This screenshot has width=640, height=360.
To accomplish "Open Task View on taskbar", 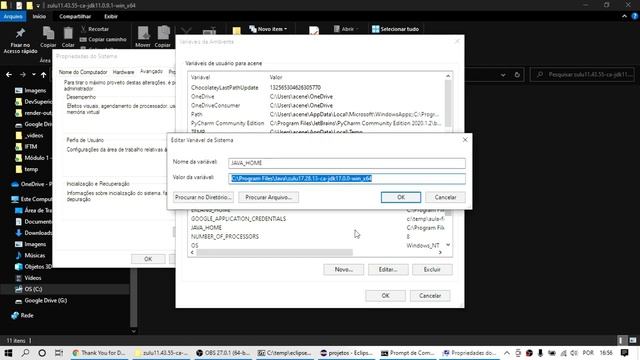I will 59,353.
